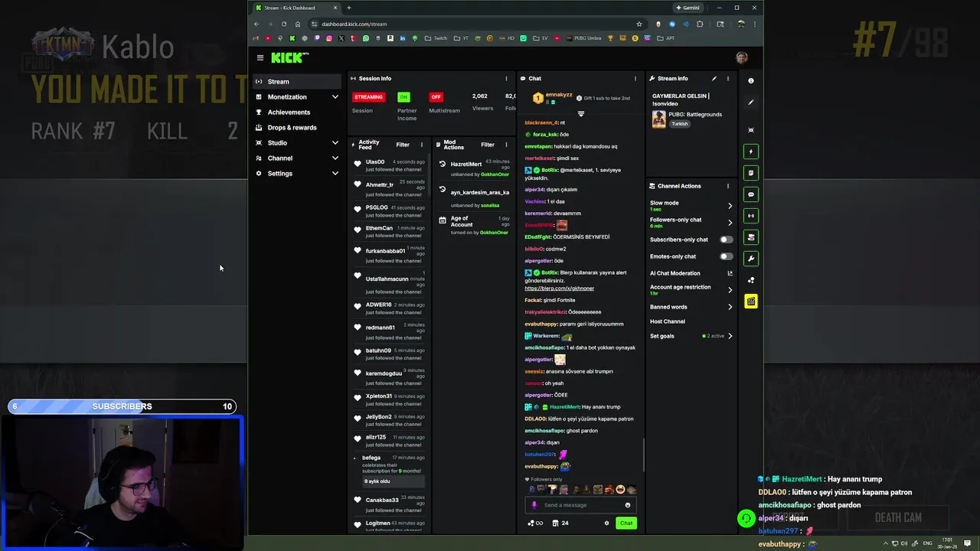Viewport: 980px width, 551px height.
Task: Toggle the lightning activity feed widget icon
Action: coord(751,152)
